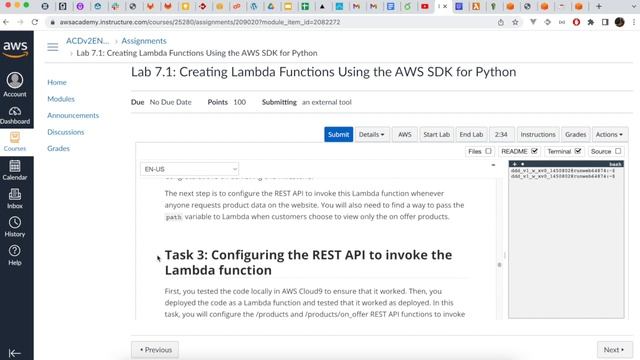Close the current browser tab
Screen dimensions: 640x360
pyautogui.click(x=445, y=6)
